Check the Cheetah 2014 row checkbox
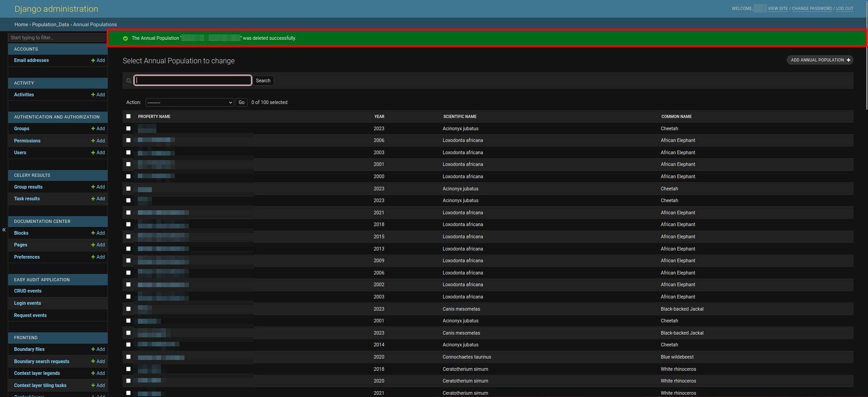This screenshot has height=397, width=868. coord(128,345)
